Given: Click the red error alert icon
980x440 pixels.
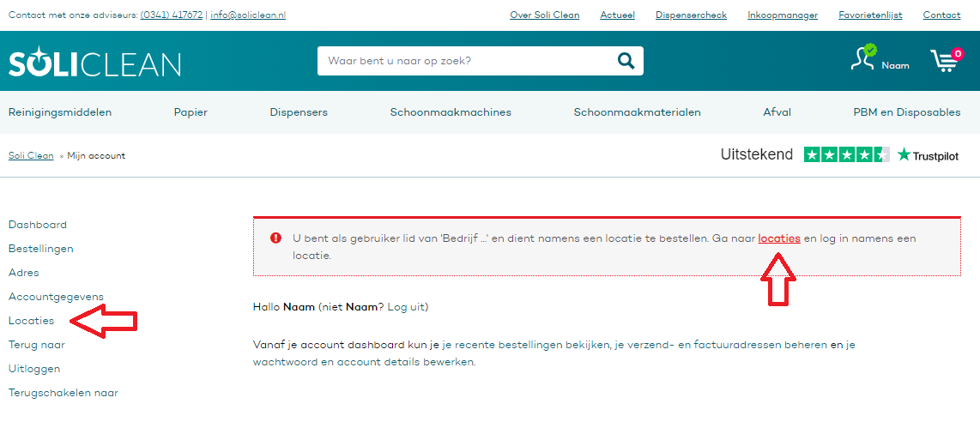Looking at the screenshot, I should coord(275,238).
